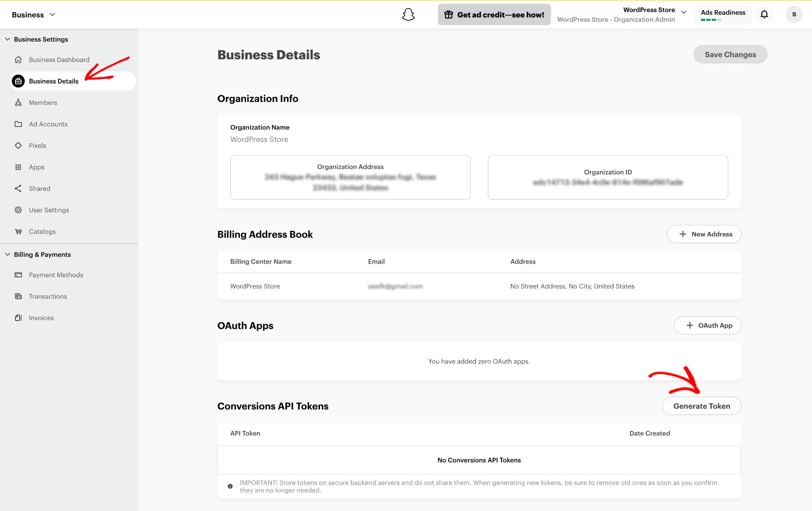The image size is (812, 511).
Task: Click the Billing Center Name column header
Action: click(261, 262)
